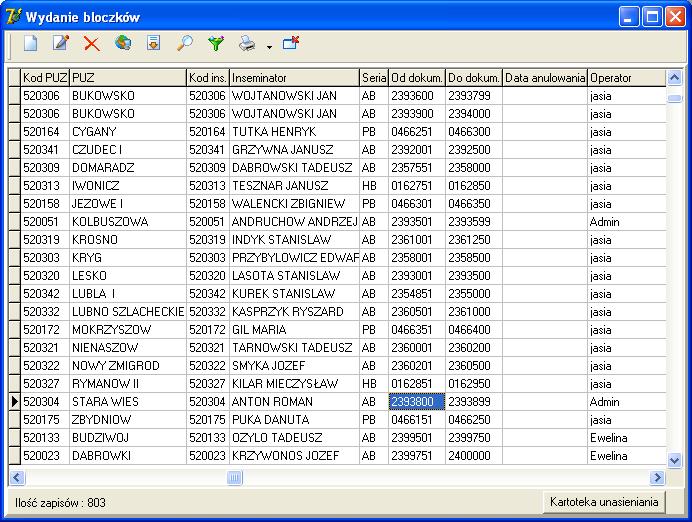Click the green funnel filter icon
Image resolution: width=692 pixels, height=522 pixels.
(216, 43)
